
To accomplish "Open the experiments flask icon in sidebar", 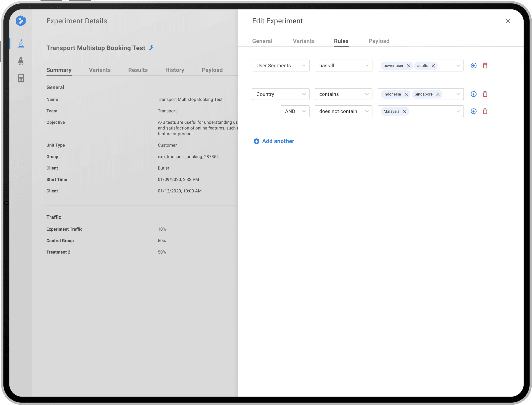I will coord(21,44).
